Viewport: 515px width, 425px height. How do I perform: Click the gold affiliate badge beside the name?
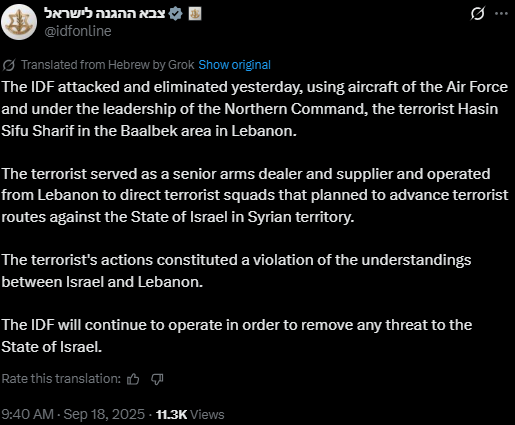click(x=195, y=14)
